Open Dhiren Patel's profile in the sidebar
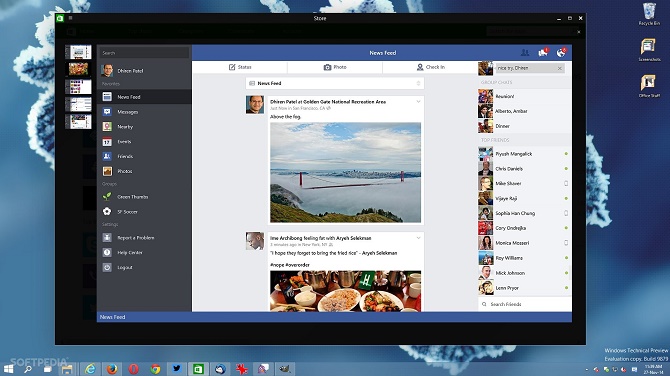670x376 pixels. pyautogui.click(x=144, y=70)
